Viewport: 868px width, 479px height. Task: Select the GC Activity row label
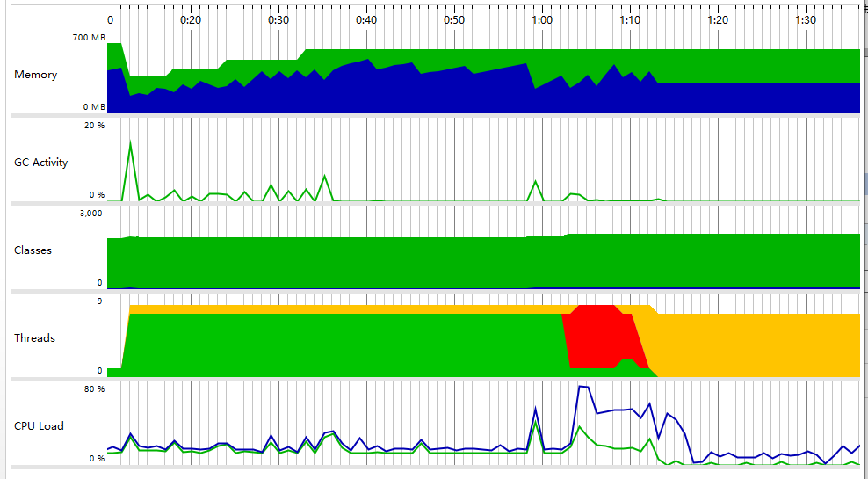pyautogui.click(x=41, y=163)
